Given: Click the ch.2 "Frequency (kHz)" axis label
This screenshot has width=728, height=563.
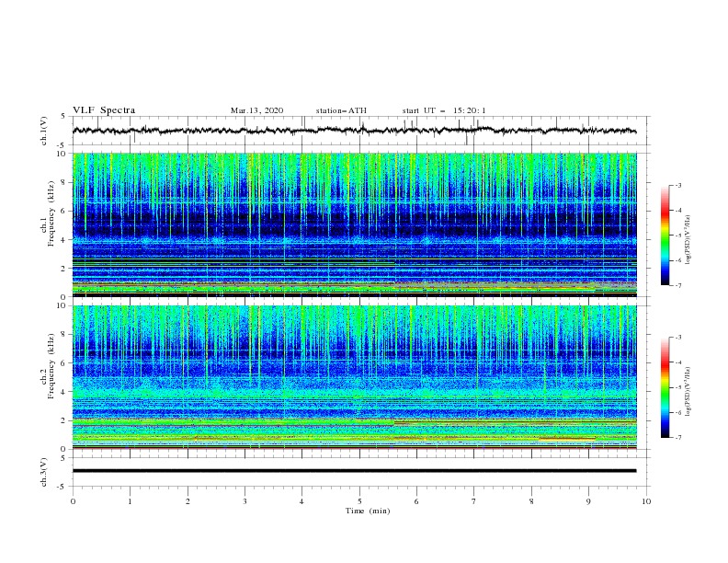Looking at the screenshot, I should coord(51,366).
